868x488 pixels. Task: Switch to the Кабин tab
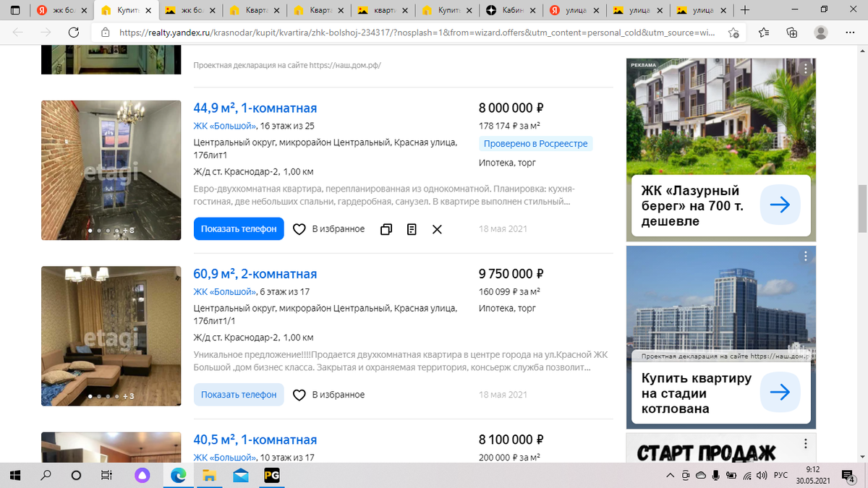point(511,11)
